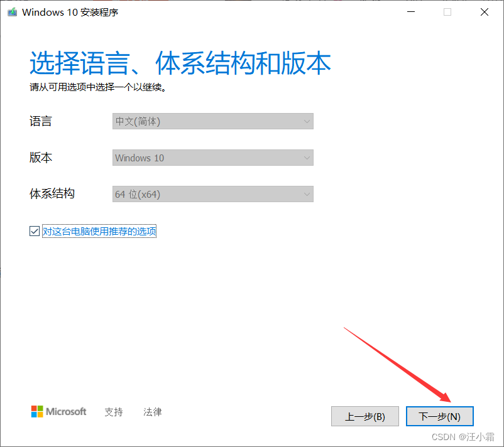Click the 上一步(B) button
Viewport: 504px width, 447px height.
(365, 416)
